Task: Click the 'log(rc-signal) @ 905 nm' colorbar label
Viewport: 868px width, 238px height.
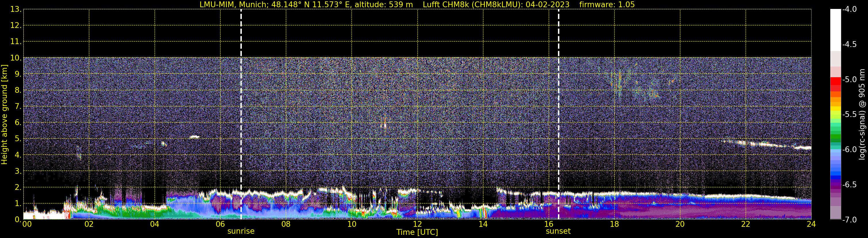Action: pos(862,114)
